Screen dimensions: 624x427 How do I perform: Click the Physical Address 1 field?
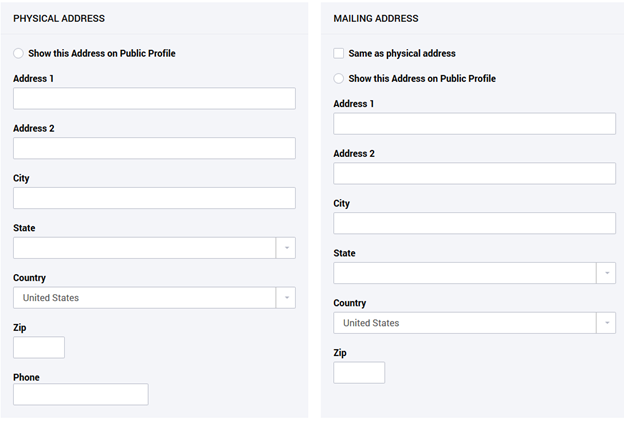click(x=154, y=98)
